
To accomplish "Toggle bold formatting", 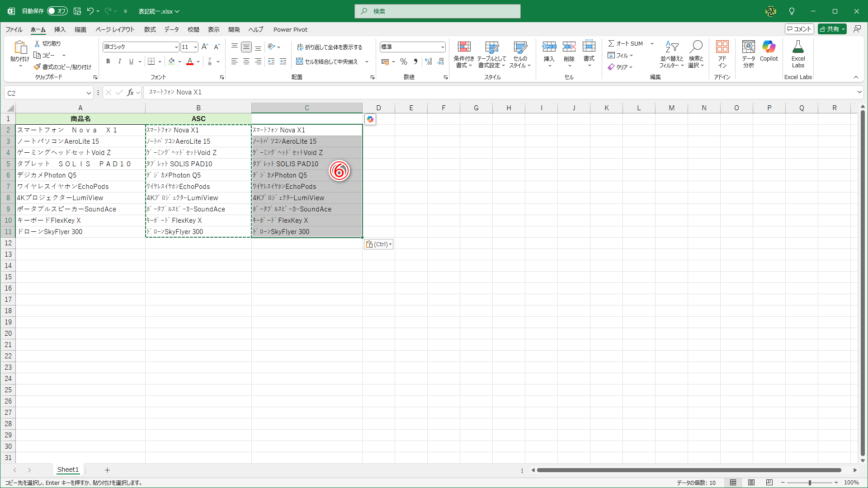I will click(x=108, y=61).
